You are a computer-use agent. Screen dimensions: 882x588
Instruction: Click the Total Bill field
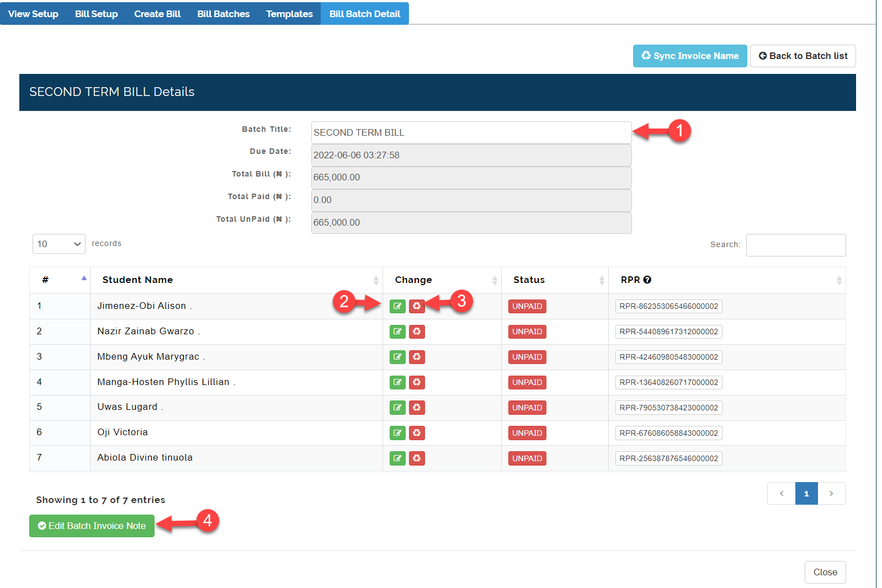point(471,178)
